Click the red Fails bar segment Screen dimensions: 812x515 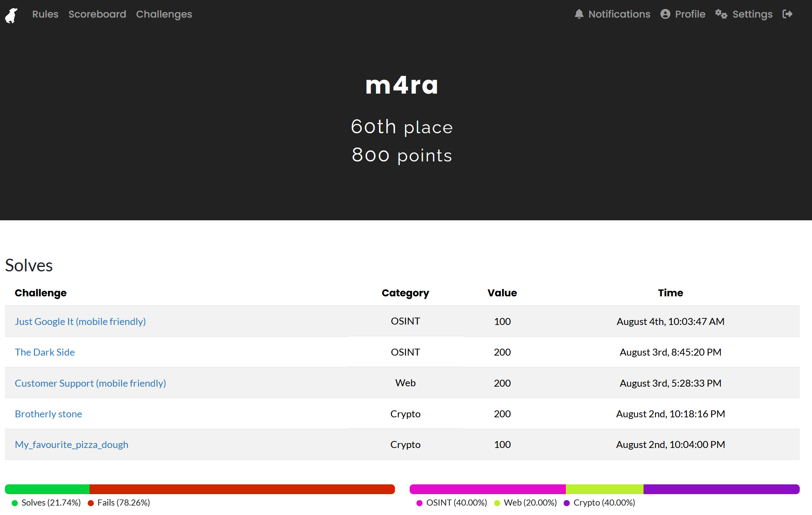pos(242,489)
